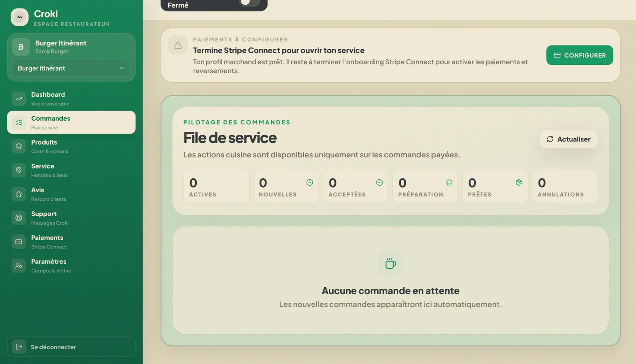Viewport: 636px width, 364px height.
Task: Click the Support lifebuoy icon
Action: click(19, 218)
